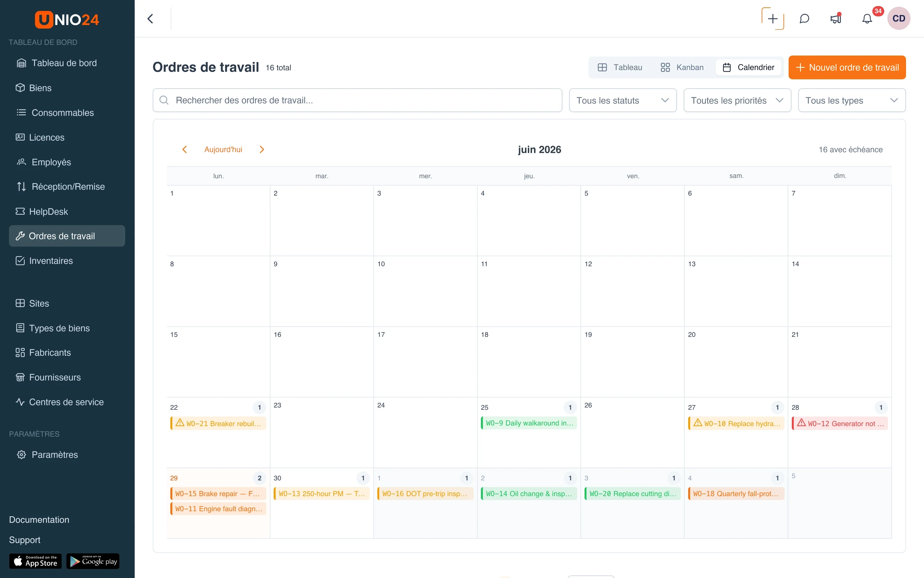Image resolution: width=924 pixels, height=578 pixels.
Task: Open Centres de service in sidebar
Action: pos(67,402)
